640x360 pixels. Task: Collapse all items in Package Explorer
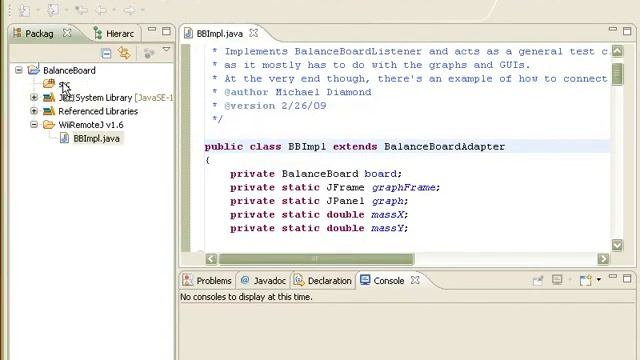coord(106,53)
